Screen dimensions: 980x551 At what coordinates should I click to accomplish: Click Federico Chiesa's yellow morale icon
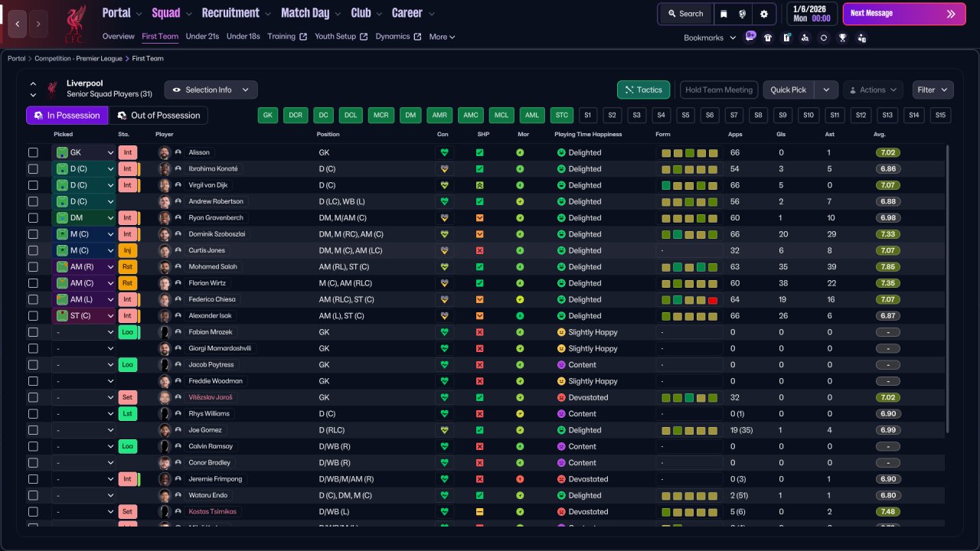pyautogui.click(x=520, y=299)
